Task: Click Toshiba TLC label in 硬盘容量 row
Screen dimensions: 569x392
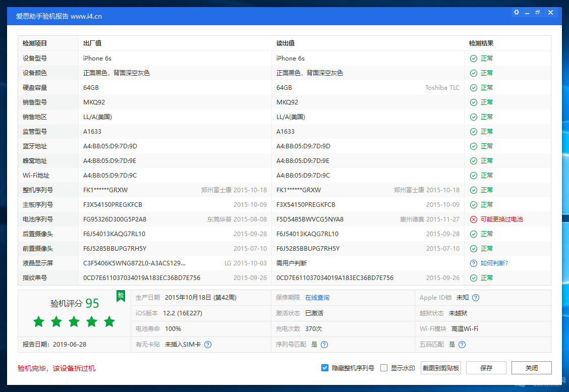Action: [x=442, y=87]
